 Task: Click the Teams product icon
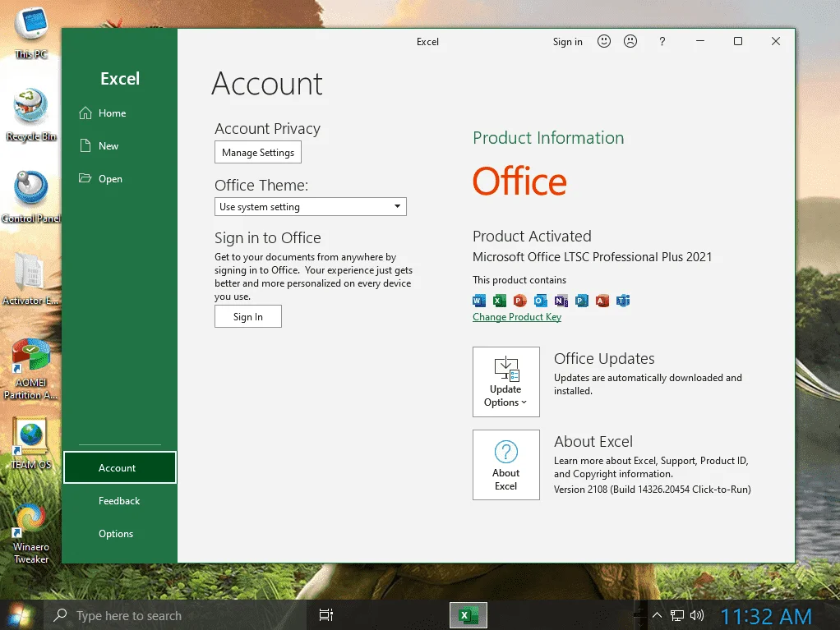pyautogui.click(x=622, y=301)
